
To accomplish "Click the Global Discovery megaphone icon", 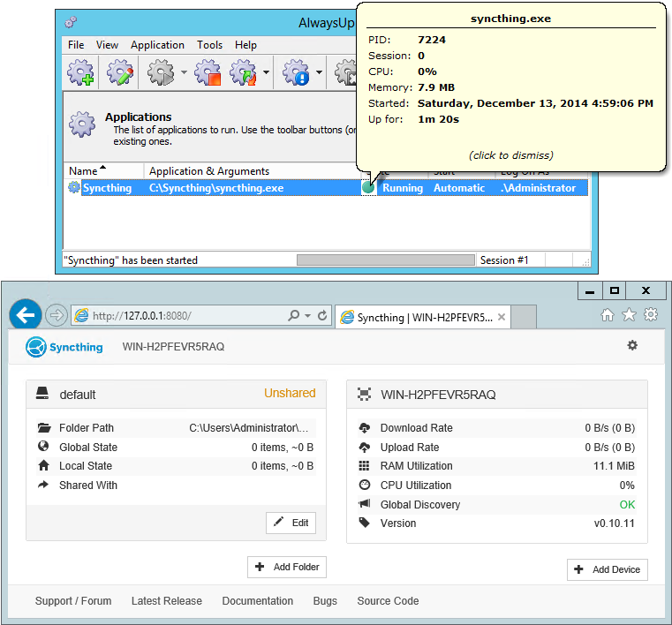I will 365,503.
